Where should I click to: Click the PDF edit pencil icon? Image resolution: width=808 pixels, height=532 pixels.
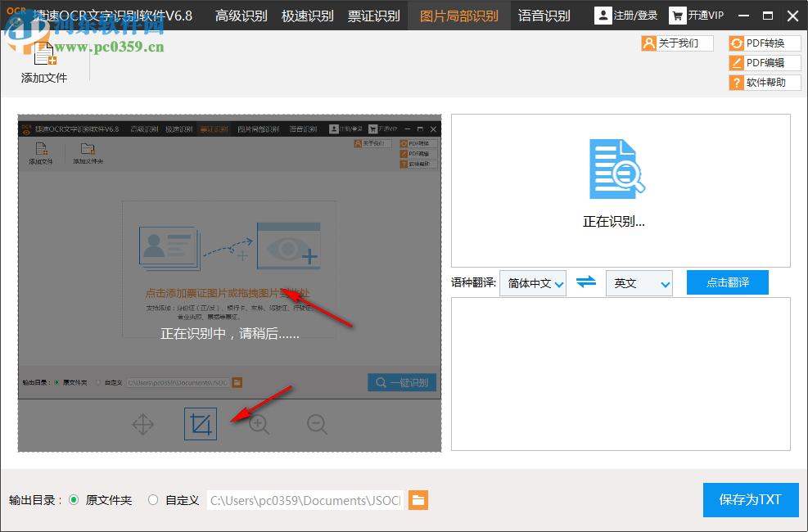coord(737,63)
